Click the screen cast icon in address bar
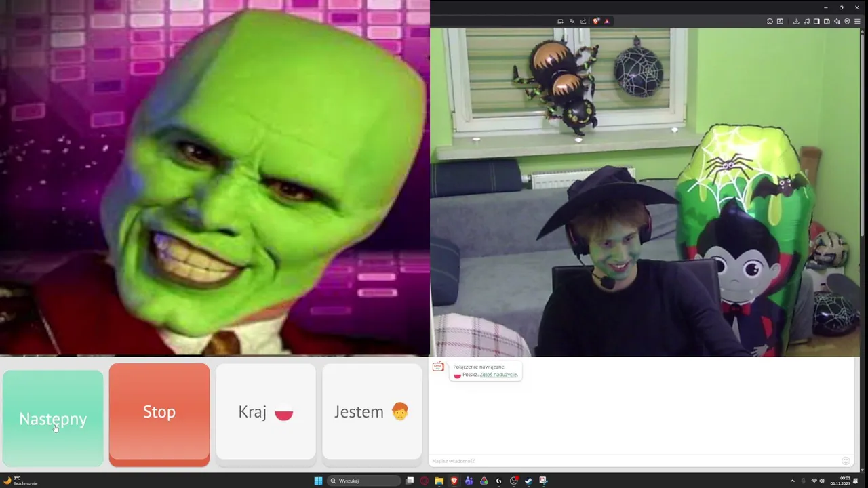The image size is (868, 488). [x=560, y=21]
